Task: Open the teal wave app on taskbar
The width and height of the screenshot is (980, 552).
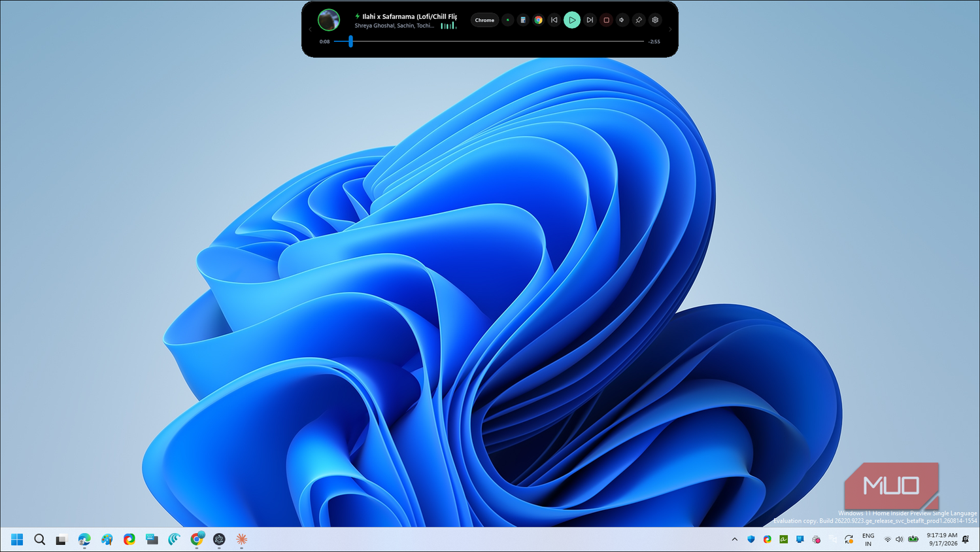Action: [x=174, y=539]
